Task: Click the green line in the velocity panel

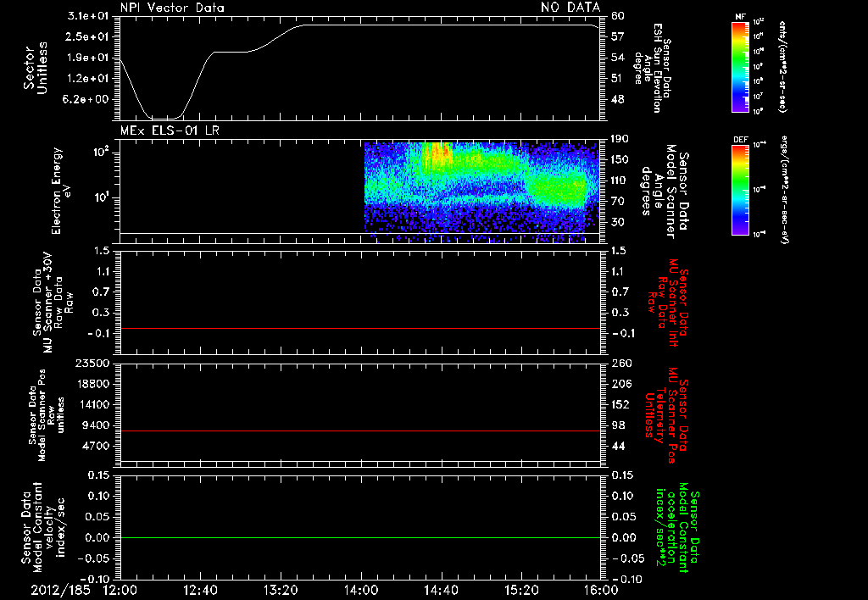Action: point(360,537)
